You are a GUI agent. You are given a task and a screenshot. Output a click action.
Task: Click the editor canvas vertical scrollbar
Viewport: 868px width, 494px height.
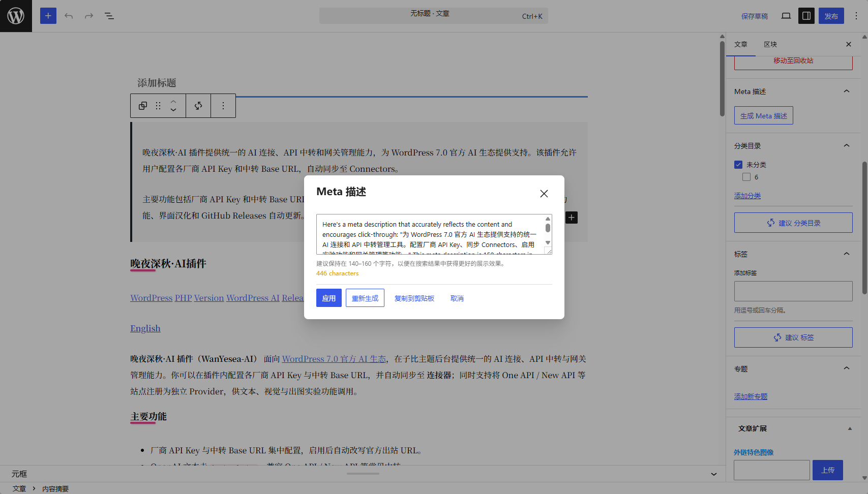point(722,79)
